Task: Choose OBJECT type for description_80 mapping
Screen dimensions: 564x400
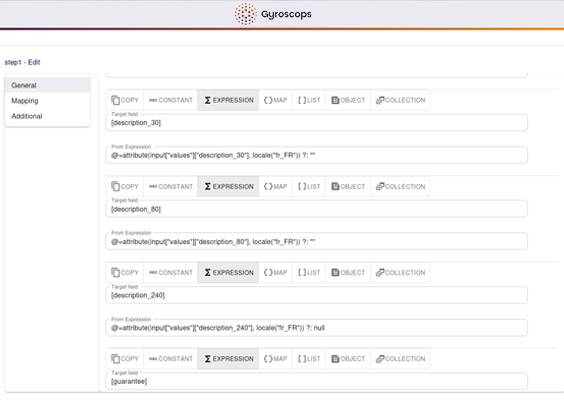Action: pos(348,186)
